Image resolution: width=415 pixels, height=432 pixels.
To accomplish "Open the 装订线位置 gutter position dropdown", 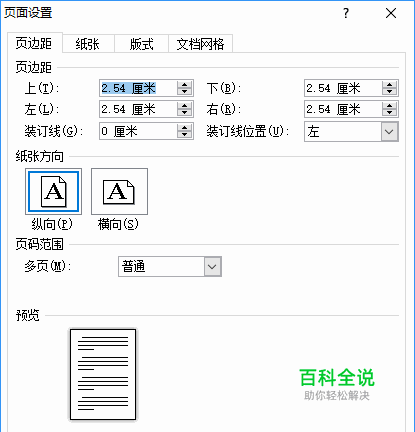I will coord(389,131).
